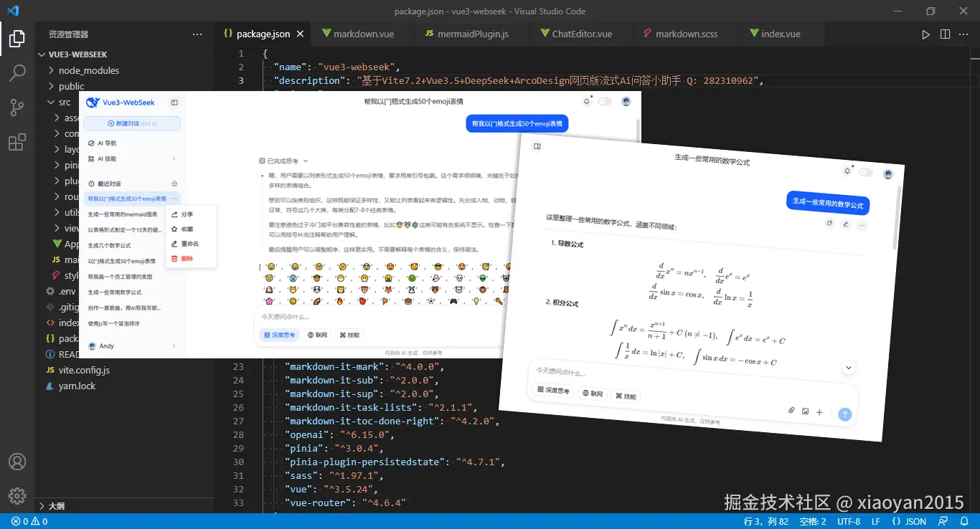Attach a file with the paperclip icon
Screen dimensions: 980x529
pos(791,410)
